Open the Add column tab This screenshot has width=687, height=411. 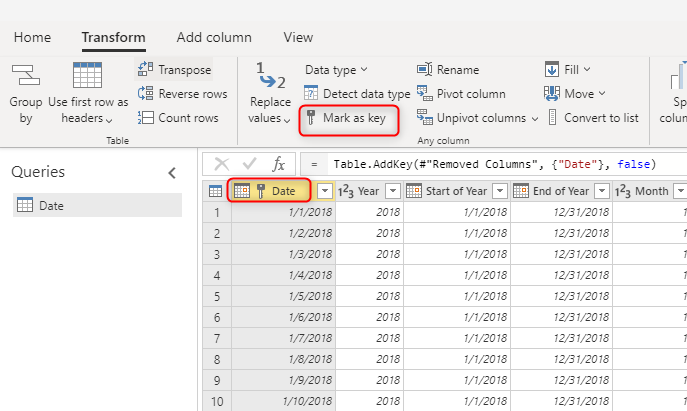[x=214, y=37]
